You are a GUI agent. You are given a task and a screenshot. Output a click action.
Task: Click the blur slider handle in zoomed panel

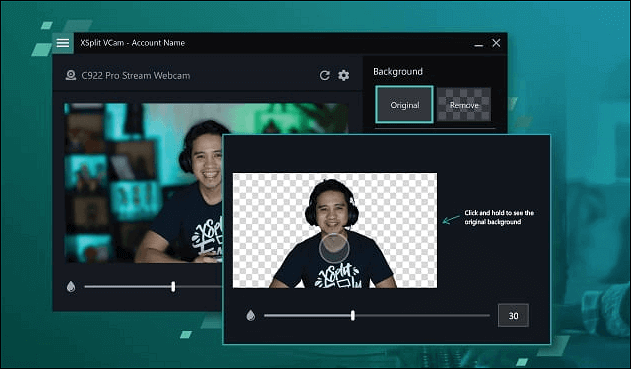pos(353,315)
